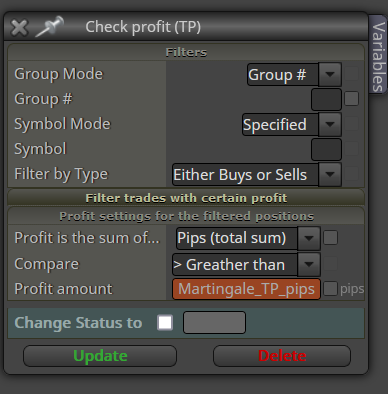Screen dimensions: 388x394
Task: Toggle the checkbox beside Profit amount field
Action: [x=330, y=289]
